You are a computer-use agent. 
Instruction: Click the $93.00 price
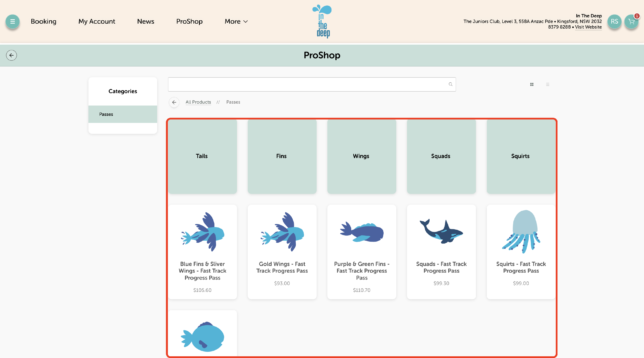282,283
